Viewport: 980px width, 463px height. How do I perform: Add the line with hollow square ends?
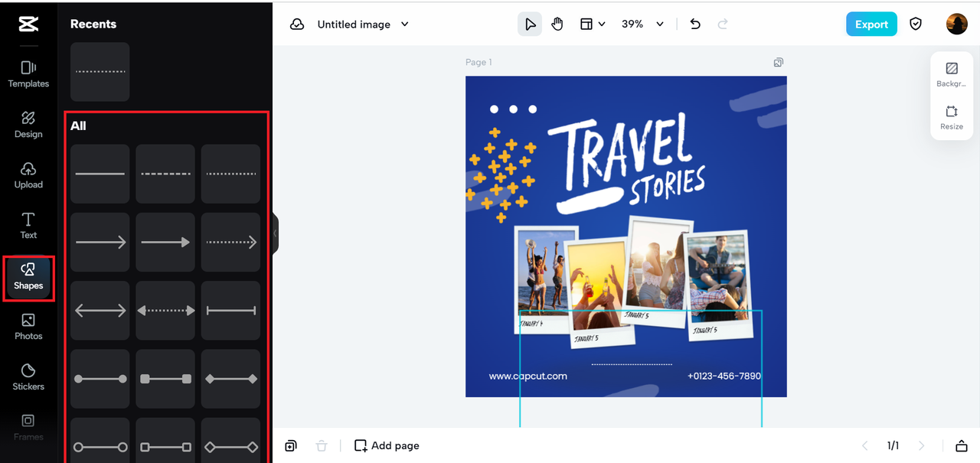click(x=165, y=440)
